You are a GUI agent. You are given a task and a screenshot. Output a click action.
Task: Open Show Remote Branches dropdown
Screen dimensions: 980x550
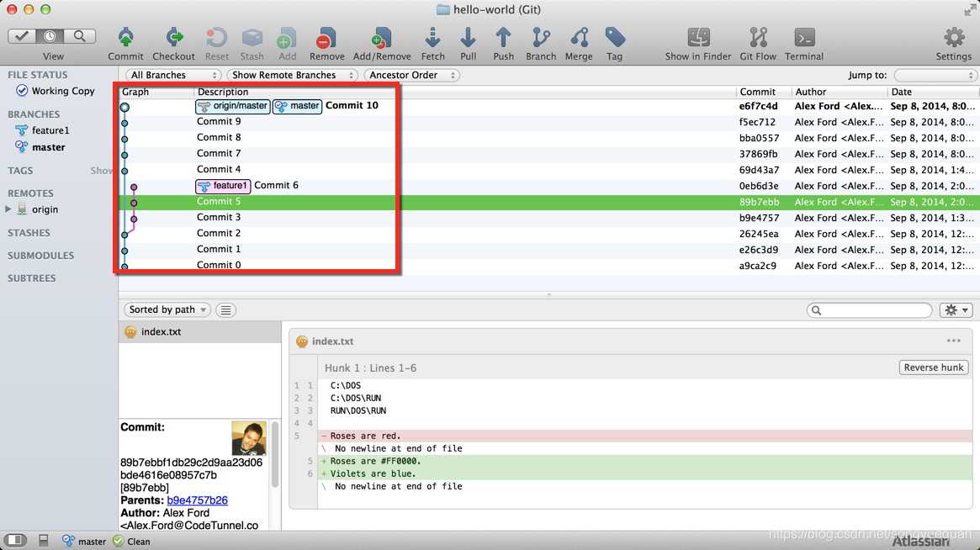click(x=292, y=75)
